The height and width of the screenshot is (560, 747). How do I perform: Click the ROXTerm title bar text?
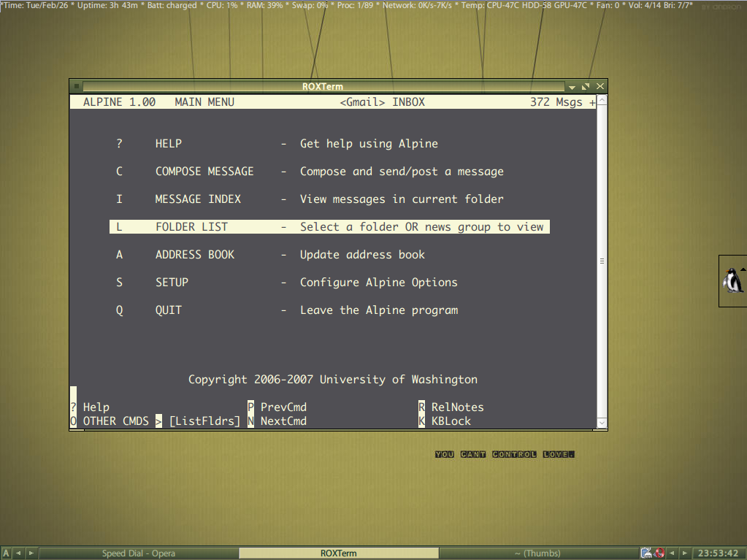pyautogui.click(x=323, y=86)
